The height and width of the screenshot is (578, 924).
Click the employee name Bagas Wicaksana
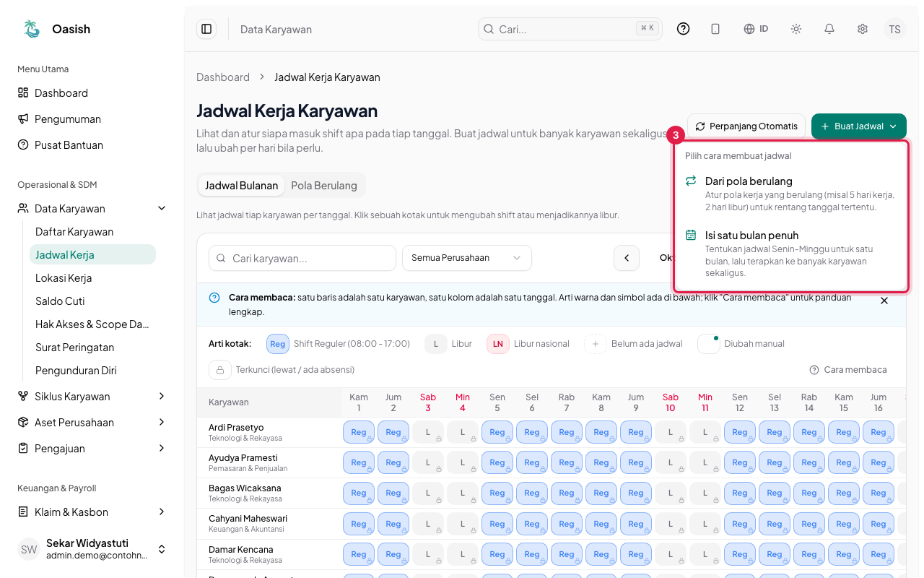pos(245,488)
